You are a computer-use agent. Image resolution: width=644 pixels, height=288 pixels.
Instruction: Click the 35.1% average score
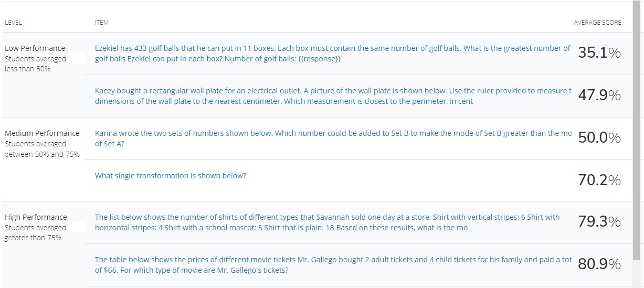coord(599,53)
